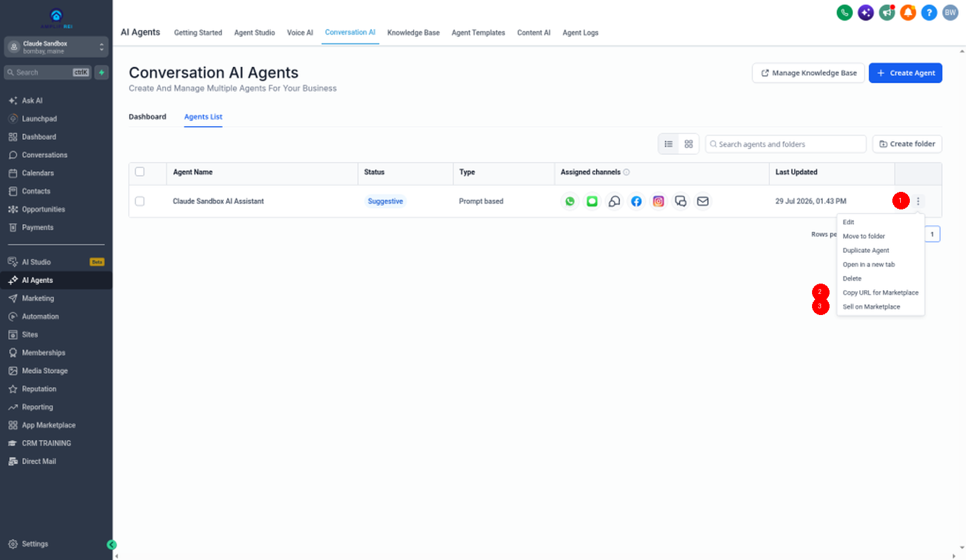The width and height of the screenshot is (966, 560).
Task: Open the blue help question icon
Action: pos(929,12)
